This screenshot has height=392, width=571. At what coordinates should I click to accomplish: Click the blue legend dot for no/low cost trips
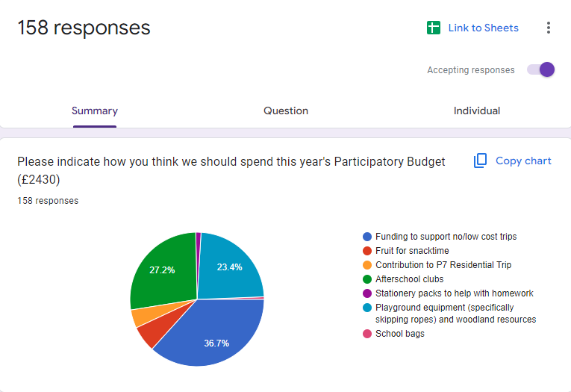[366, 237]
